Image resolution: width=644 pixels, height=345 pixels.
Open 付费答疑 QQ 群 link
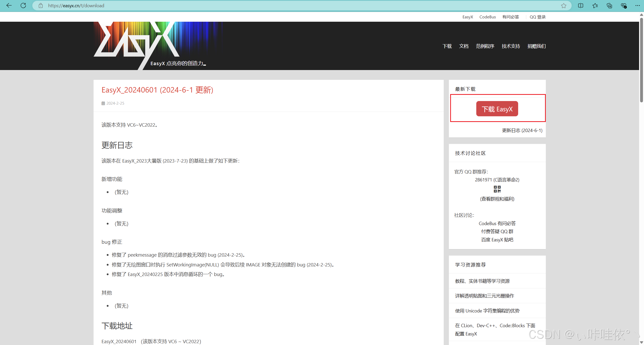[497, 232]
